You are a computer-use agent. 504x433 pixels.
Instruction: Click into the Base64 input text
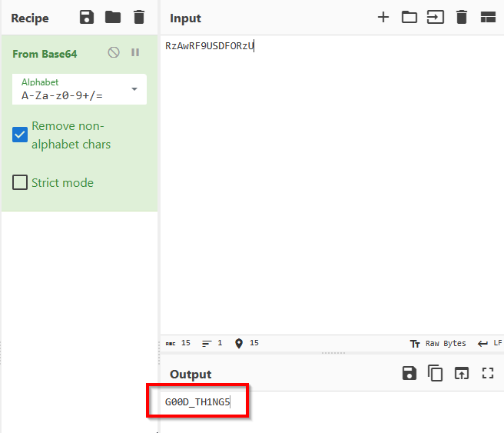tap(210, 46)
